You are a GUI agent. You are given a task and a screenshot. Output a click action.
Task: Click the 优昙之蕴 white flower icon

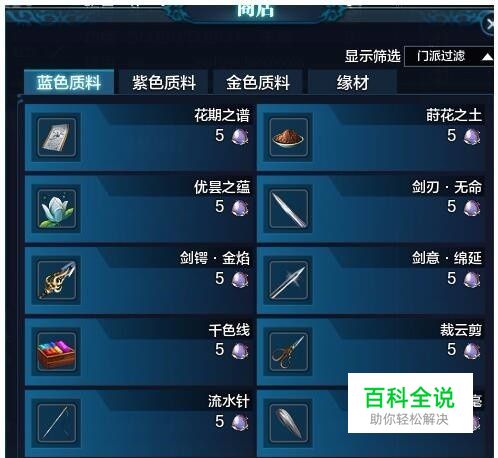tap(56, 209)
